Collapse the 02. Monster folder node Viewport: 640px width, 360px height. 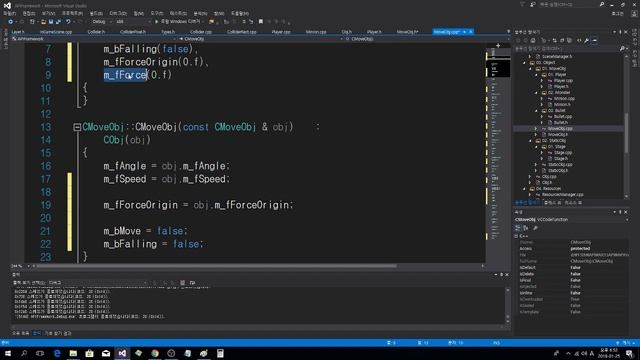(x=536, y=93)
